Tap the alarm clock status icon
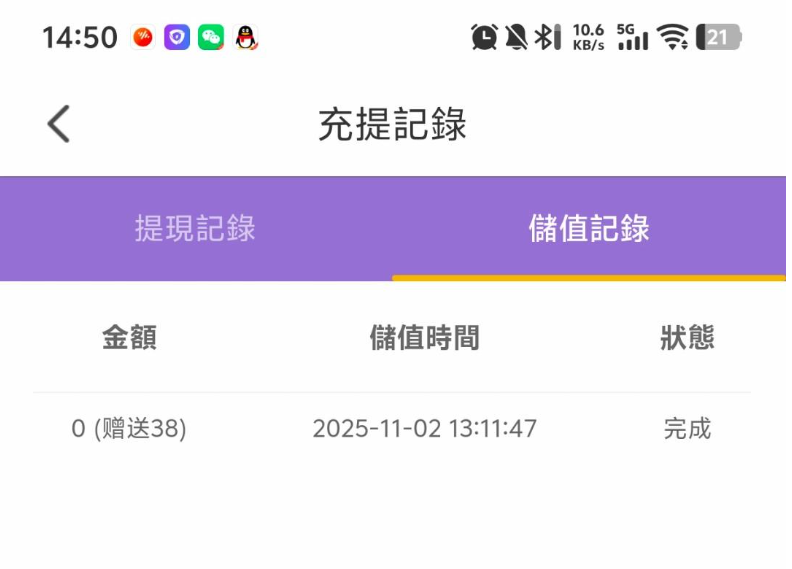Screen dimensions: 792x569 (x=484, y=38)
